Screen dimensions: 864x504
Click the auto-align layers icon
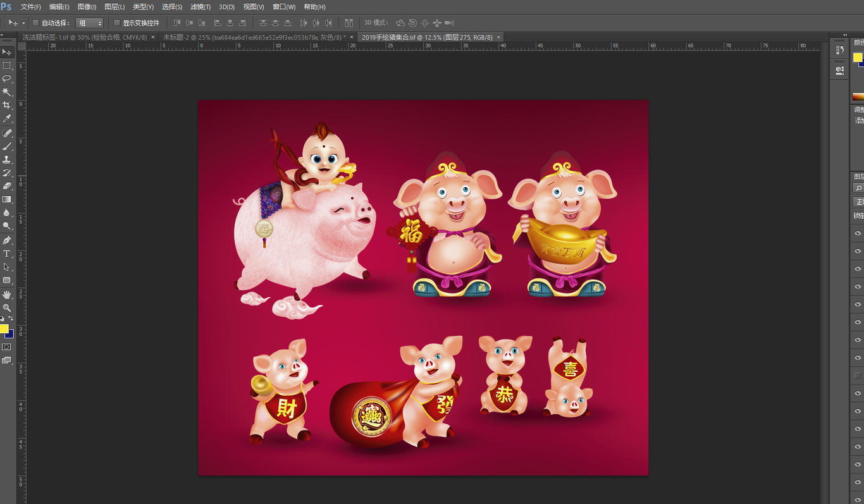[x=349, y=23]
